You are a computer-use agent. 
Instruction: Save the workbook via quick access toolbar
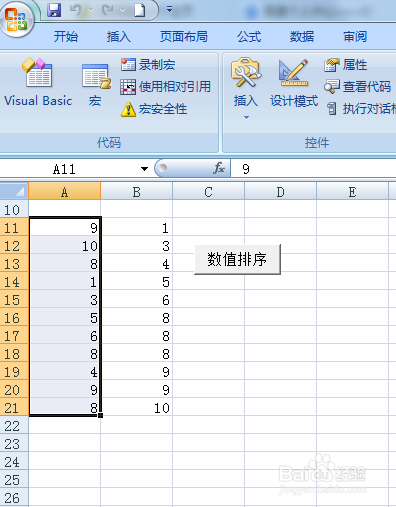54,10
